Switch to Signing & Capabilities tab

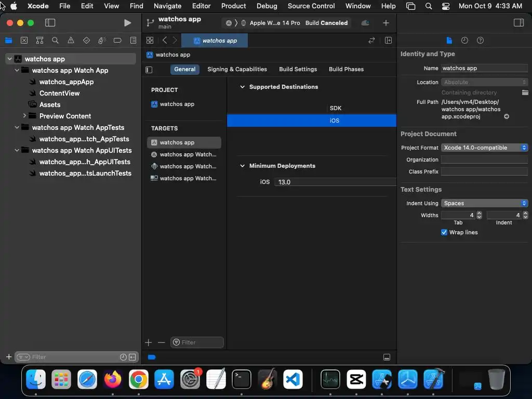[x=237, y=69]
